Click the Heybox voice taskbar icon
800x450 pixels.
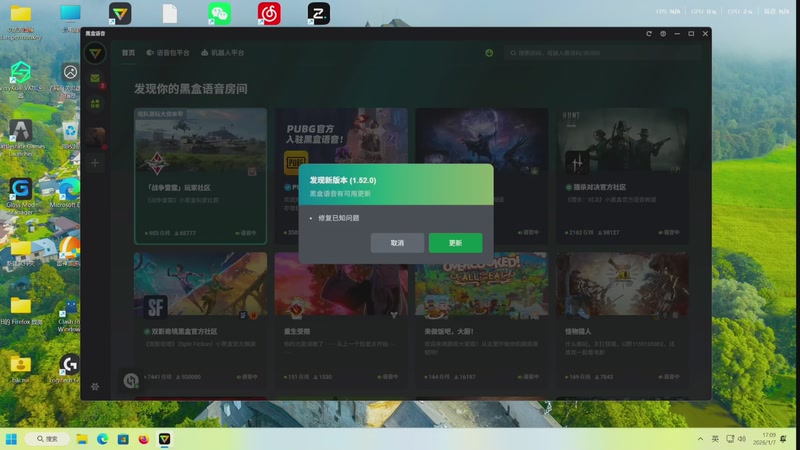(164, 439)
